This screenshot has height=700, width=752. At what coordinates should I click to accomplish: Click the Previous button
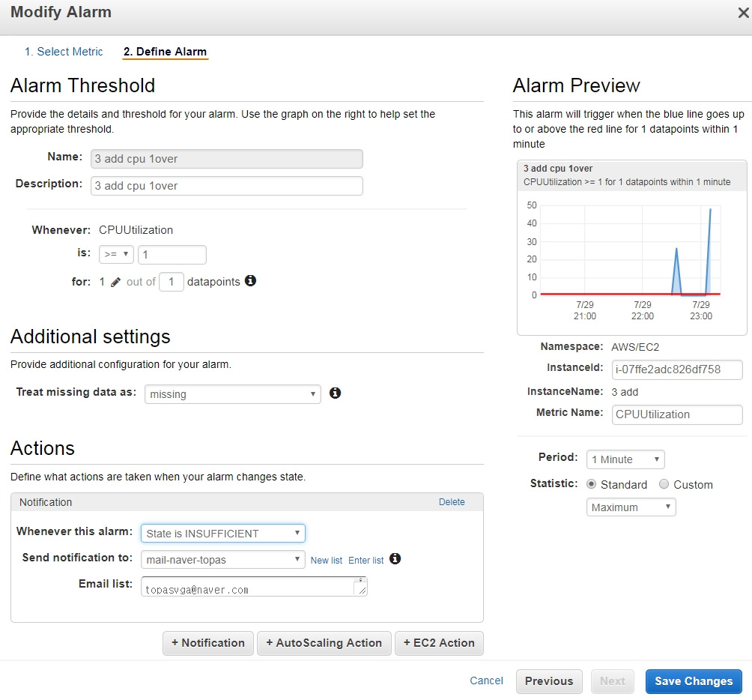click(549, 681)
